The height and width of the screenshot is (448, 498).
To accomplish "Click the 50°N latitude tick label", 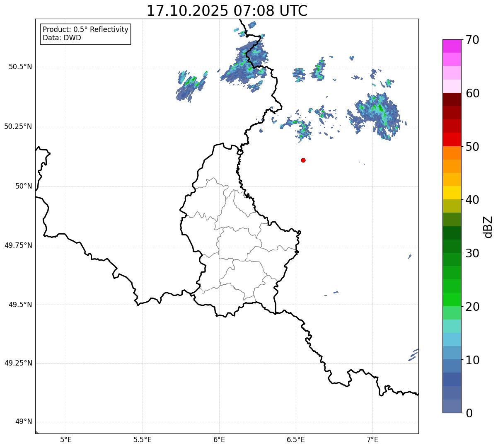I will pos(24,186).
